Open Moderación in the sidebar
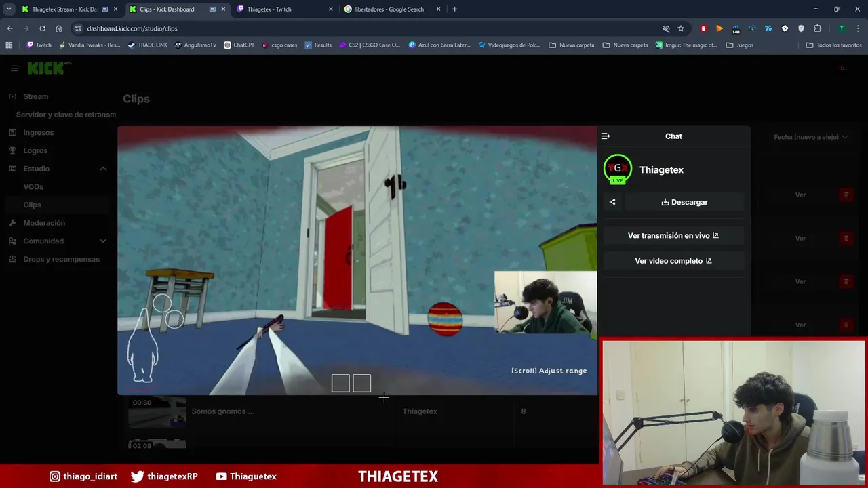 point(44,223)
